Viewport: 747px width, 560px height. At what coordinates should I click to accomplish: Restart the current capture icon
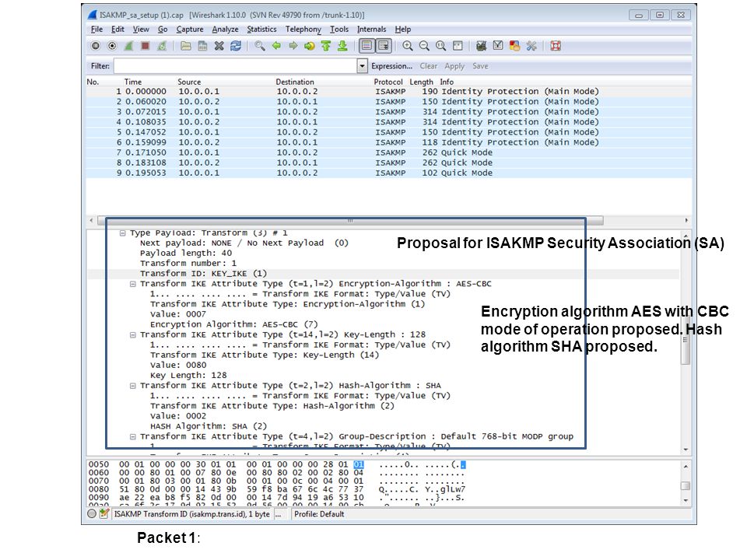(162, 46)
